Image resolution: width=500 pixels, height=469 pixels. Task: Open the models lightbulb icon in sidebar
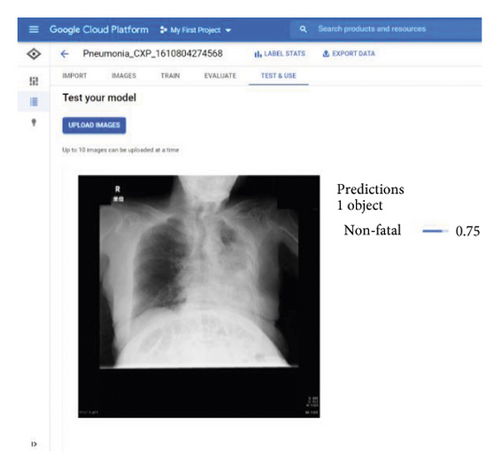pyautogui.click(x=34, y=122)
